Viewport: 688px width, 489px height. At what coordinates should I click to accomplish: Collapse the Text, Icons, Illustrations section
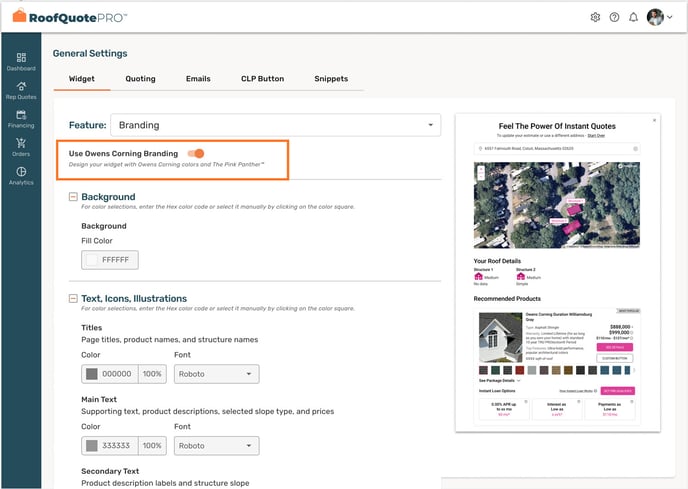[73, 298]
